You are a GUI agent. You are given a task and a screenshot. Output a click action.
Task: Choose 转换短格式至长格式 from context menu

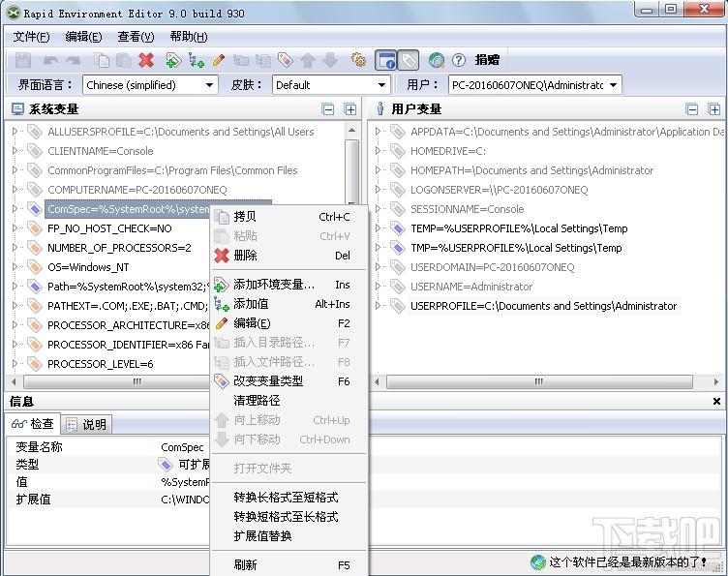(288, 517)
